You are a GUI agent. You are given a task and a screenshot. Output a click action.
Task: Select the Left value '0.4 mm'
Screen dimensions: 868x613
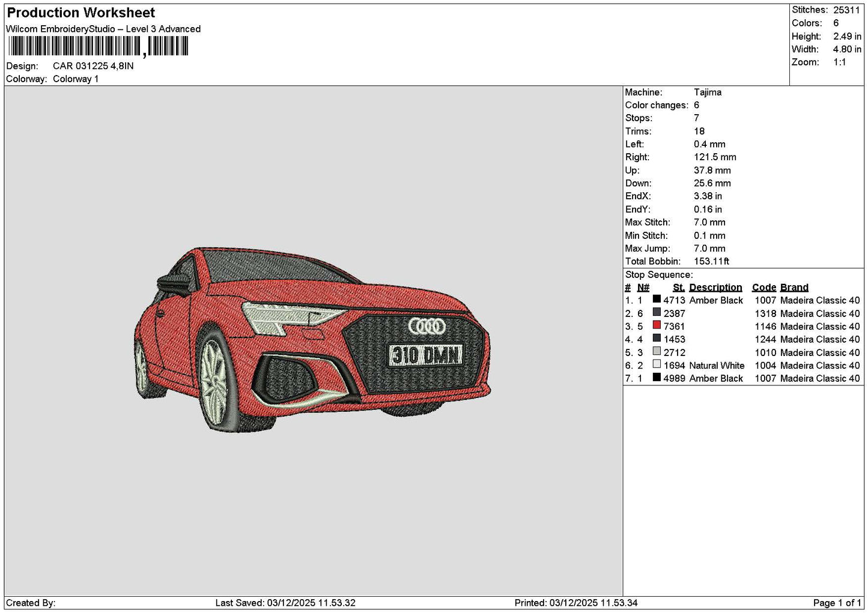tap(709, 145)
